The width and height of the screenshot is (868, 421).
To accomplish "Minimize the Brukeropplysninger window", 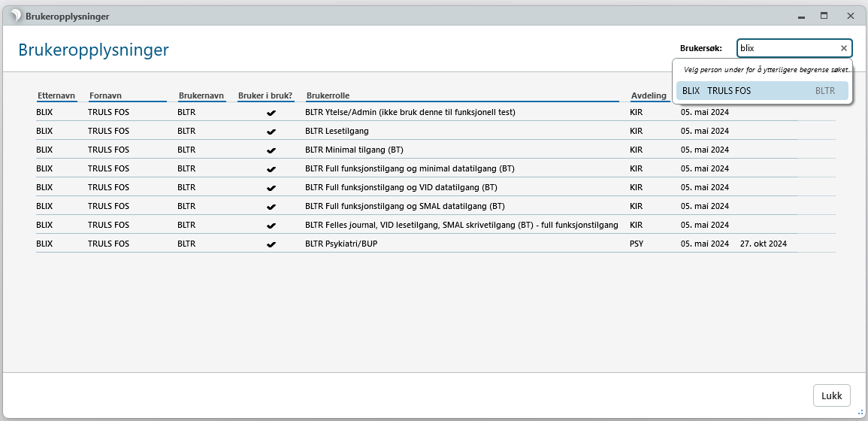I will [802, 16].
